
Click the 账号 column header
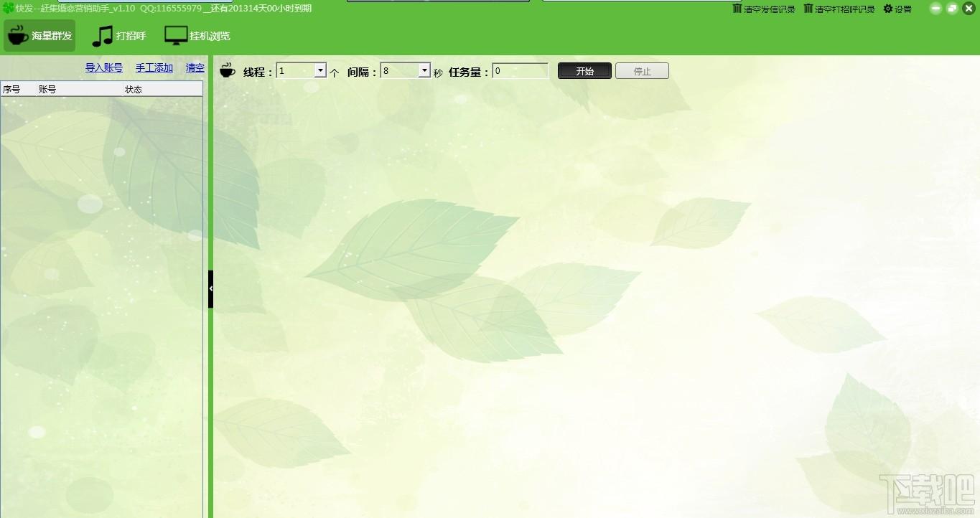[47, 90]
